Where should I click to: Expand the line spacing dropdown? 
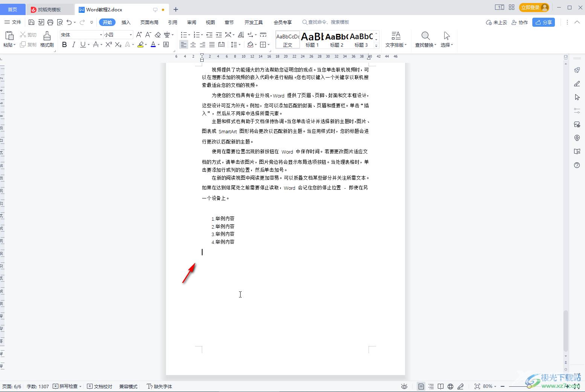[239, 44]
